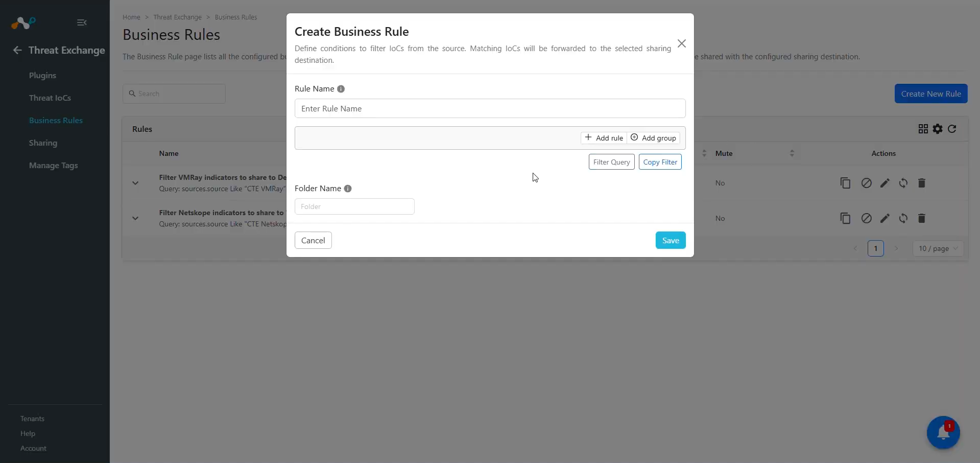
Task: Click copy icon for VMRay rule
Action: pyautogui.click(x=846, y=183)
